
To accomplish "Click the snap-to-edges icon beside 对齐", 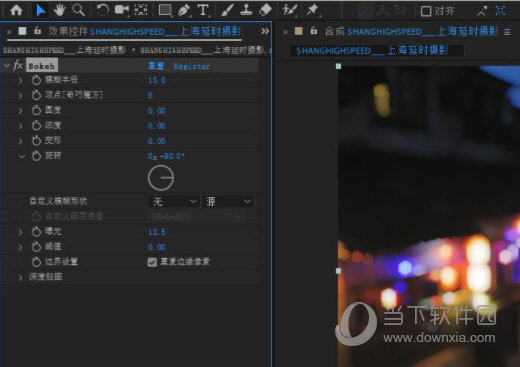I will [481, 11].
